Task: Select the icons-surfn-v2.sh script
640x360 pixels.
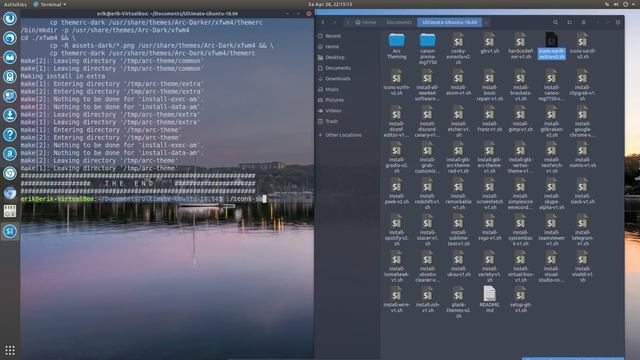Action: pyautogui.click(x=396, y=82)
